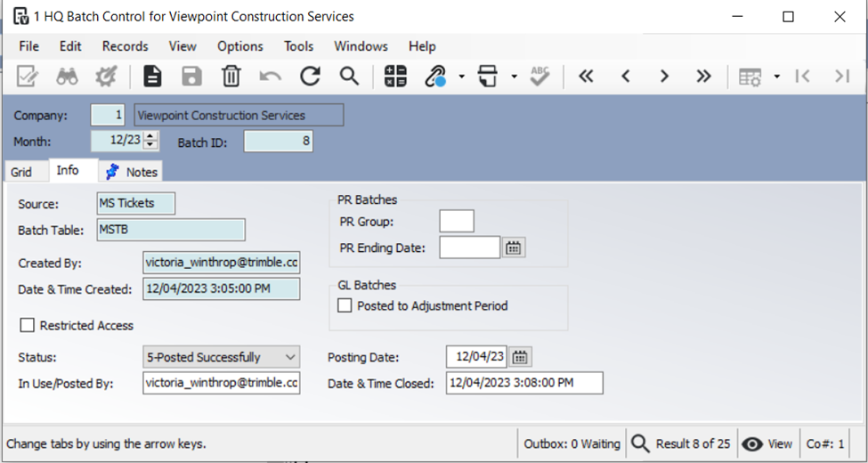This screenshot has width=868, height=463.
Task: Create a new record with document icon
Action: pyautogui.click(x=152, y=77)
